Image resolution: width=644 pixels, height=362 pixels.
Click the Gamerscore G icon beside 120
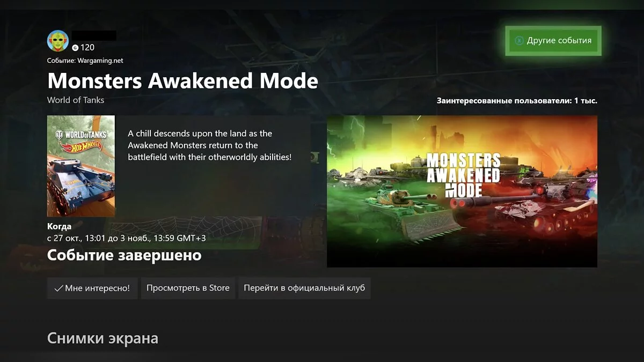pos(75,48)
